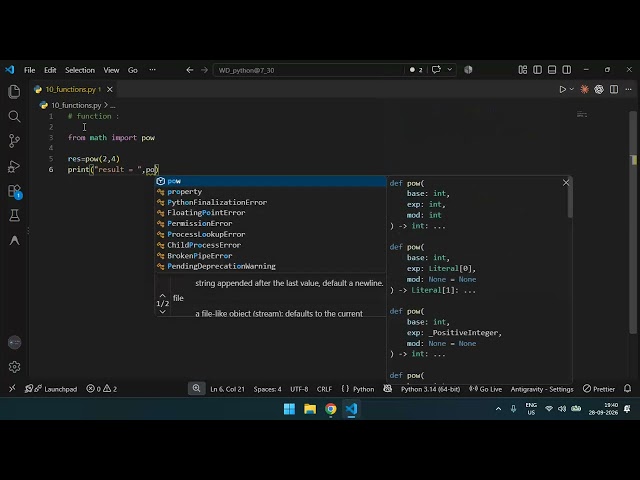Image resolution: width=640 pixels, height=480 pixels.
Task: Select 'property' suggestion
Action: coord(270,192)
